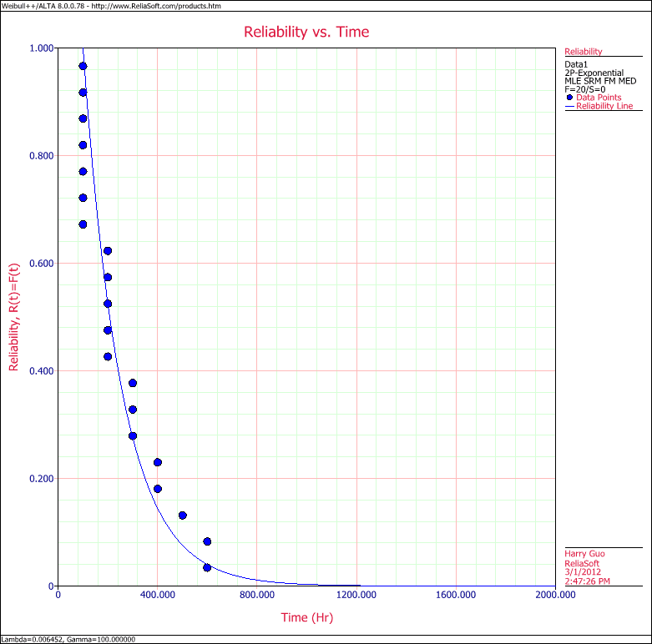The width and height of the screenshot is (652, 644).
Task: Click the 'Harry Guo' author text
Action: tap(584, 554)
